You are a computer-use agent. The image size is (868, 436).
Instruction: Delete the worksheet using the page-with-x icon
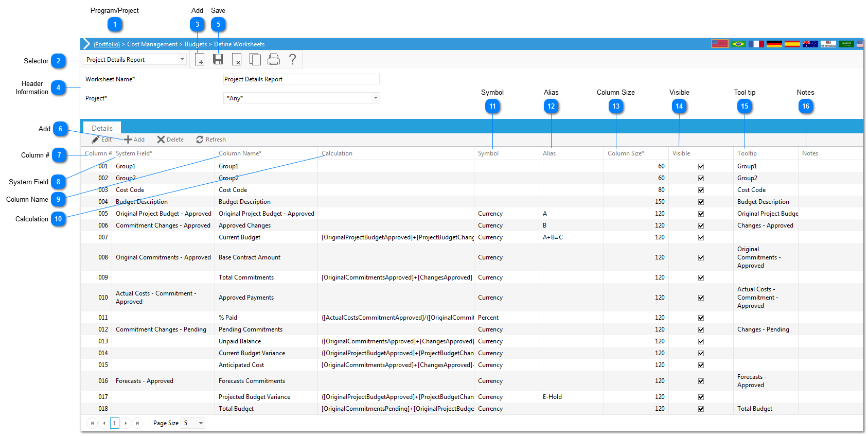click(x=237, y=60)
